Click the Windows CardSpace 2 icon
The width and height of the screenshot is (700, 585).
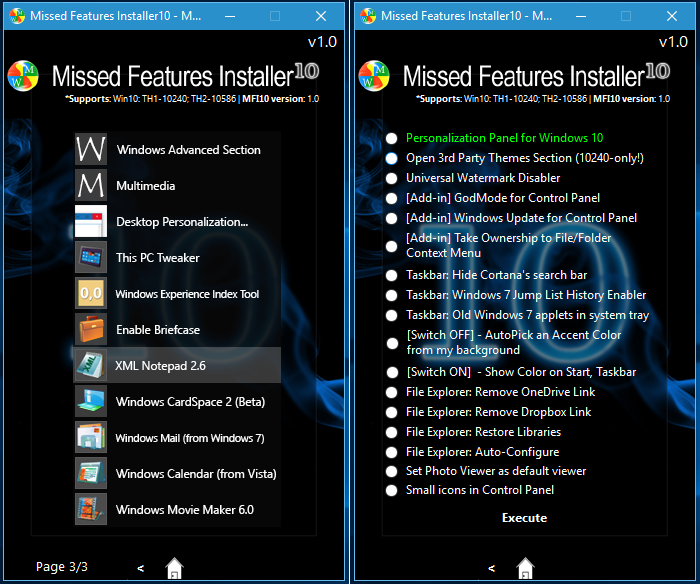coord(91,401)
